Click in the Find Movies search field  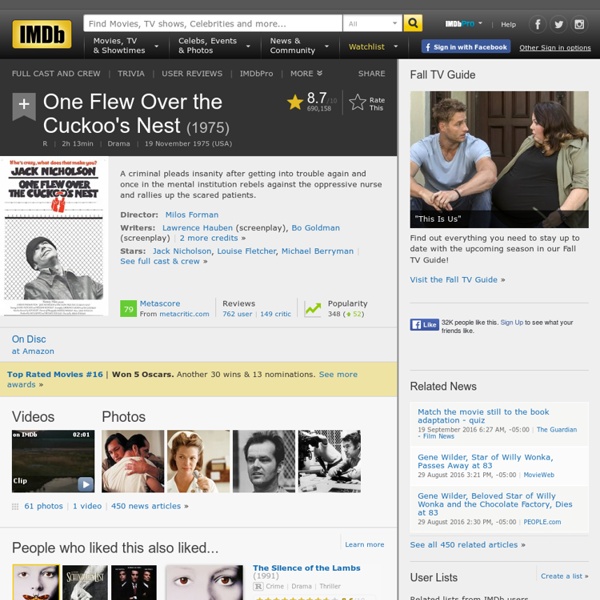pyautogui.click(x=213, y=23)
